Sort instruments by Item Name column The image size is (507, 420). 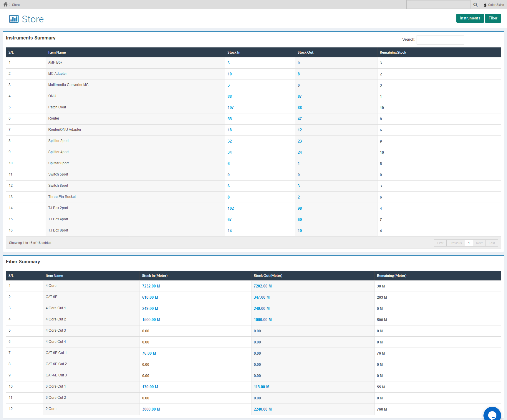(x=57, y=52)
